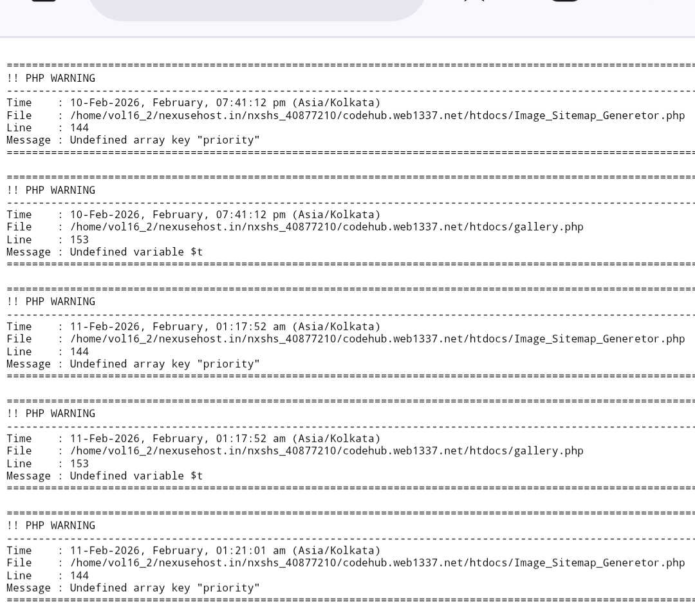Viewport: 695px width, 616px height.
Task: Click line number 153 in the 10-Feb gallery.php warning
Action: [x=79, y=239]
